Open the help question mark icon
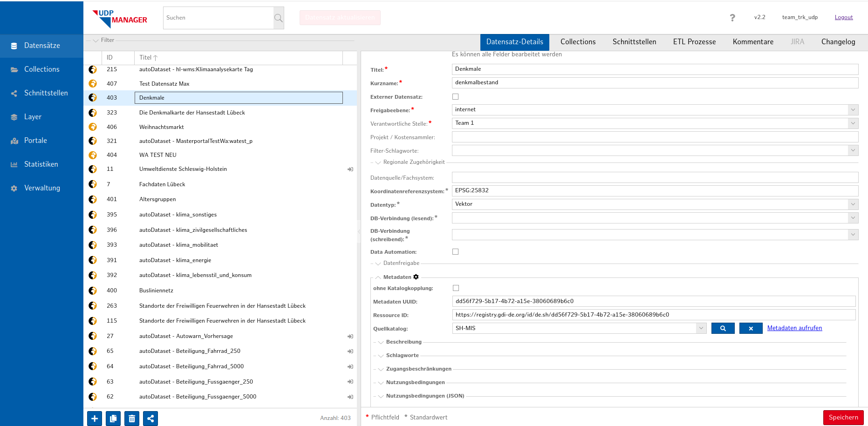The width and height of the screenshot is (868, 426). [x=732, y=18]
